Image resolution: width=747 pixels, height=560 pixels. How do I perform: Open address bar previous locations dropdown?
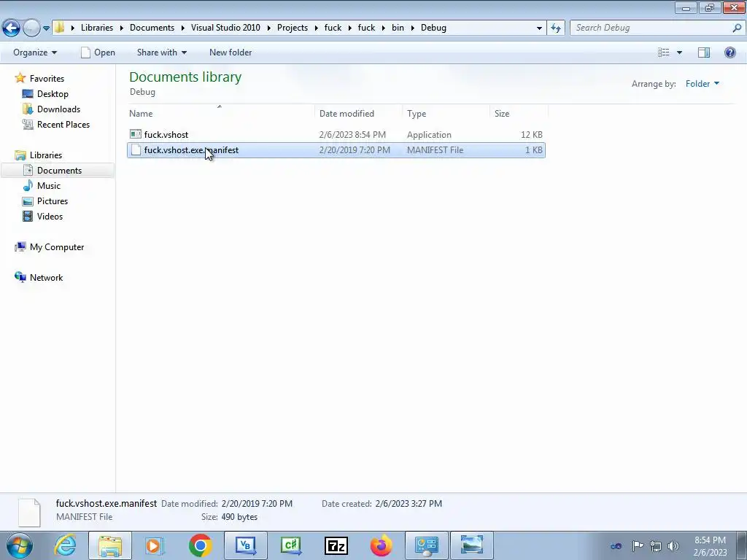click(539, 28)
